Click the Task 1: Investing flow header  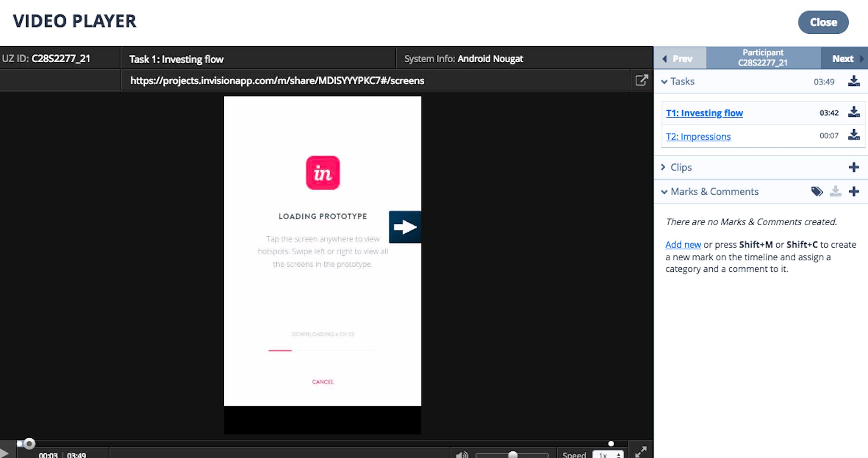click(176, 59)
